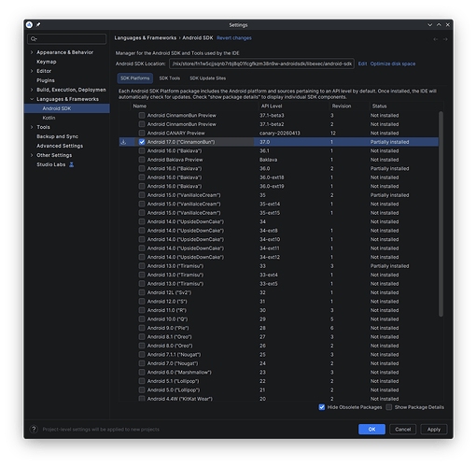
Task: Click Edit link for SDK location
Action: 362,64
